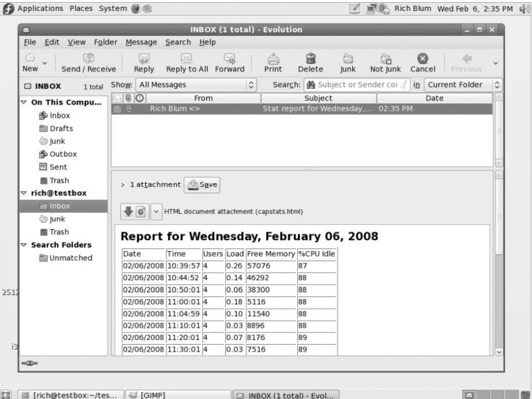Clear the search field with broom icon
This screenshot has height=399, width=532.
(x=403, y=85)
